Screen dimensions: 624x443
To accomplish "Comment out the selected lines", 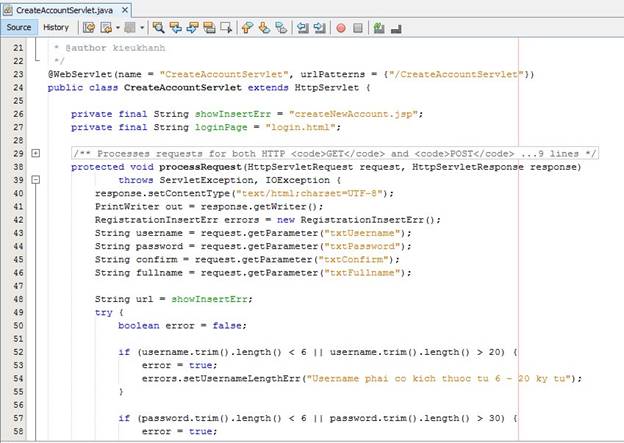I will (x=379, y=27).
